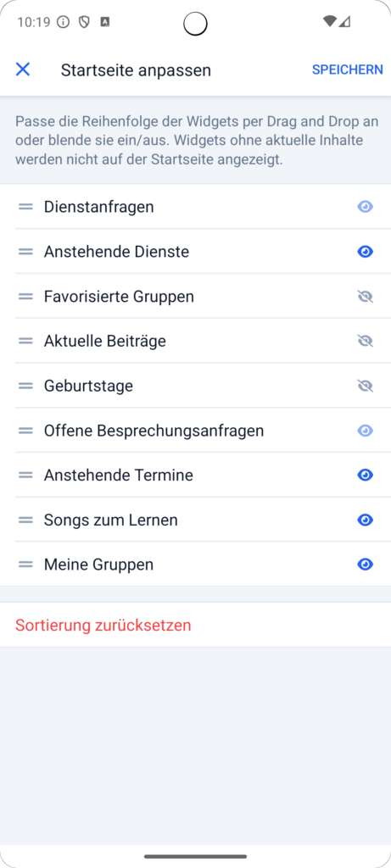Click the drag handle next to Anstehende Dienste
391x868 pixels.
(25, 252)
